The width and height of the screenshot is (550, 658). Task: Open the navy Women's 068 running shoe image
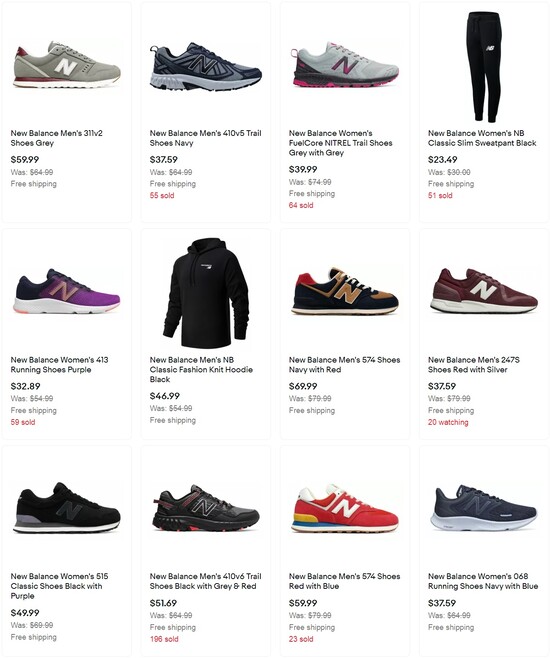483,508
